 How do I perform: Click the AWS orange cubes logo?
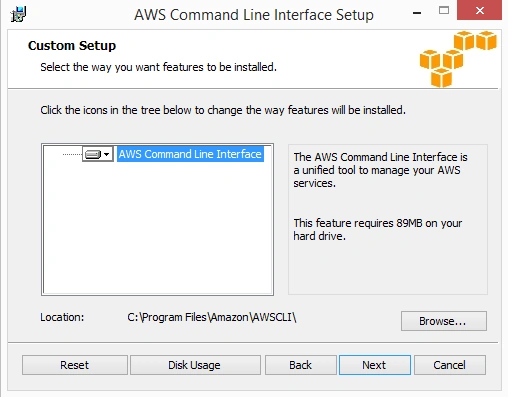click(458, 59)
